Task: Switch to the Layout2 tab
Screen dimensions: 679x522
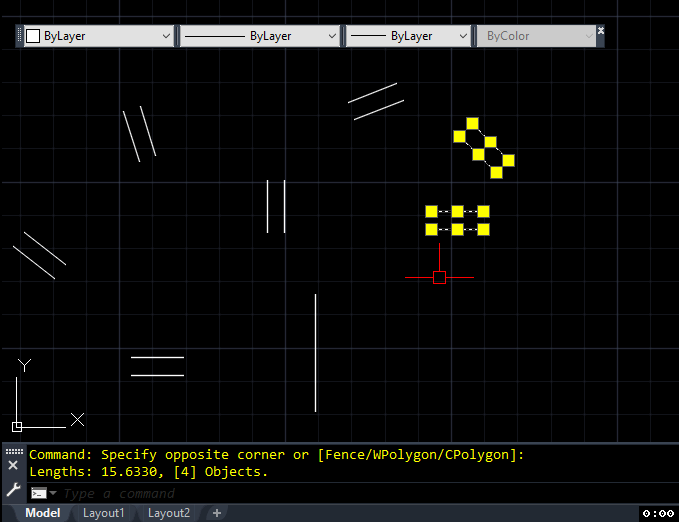Action: point(169,513)
